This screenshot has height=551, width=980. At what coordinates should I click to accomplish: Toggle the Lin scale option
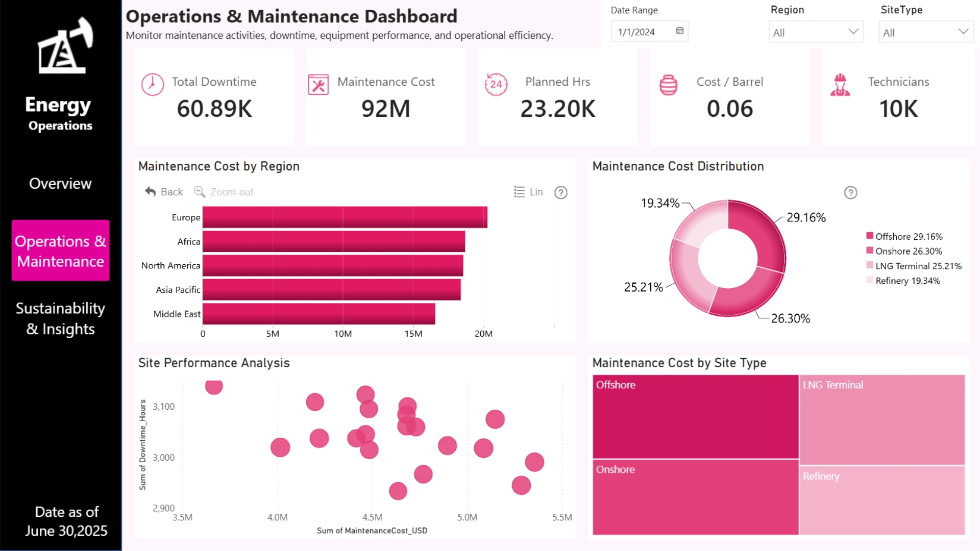tap(528, 192)
